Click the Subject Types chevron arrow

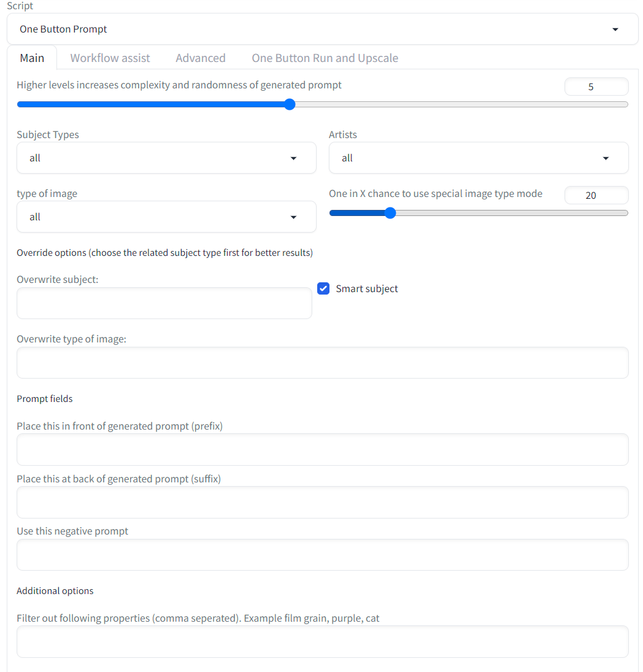pyautogui.click(x=293, y=158)
